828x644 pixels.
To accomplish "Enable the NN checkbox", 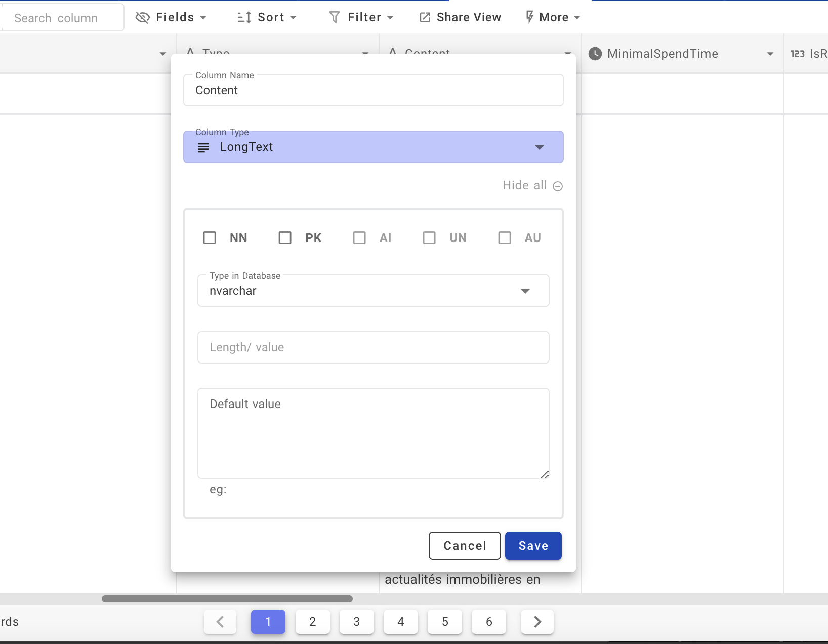I will (210, 237).
